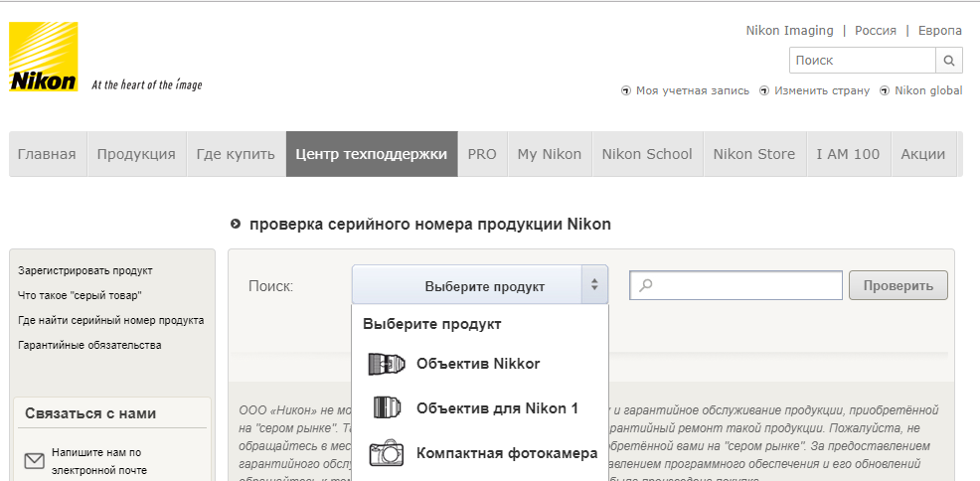Open the Выберите продукт dropdown
This screenshot has width=980, height=481.
479,285
